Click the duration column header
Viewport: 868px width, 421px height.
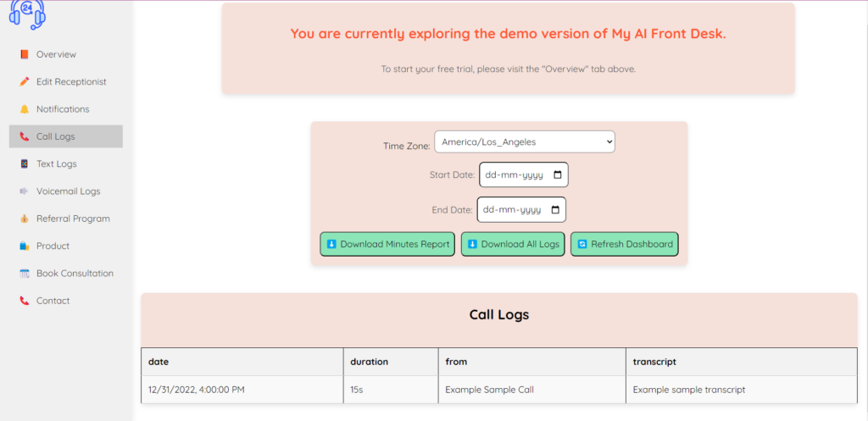(391, 362)
